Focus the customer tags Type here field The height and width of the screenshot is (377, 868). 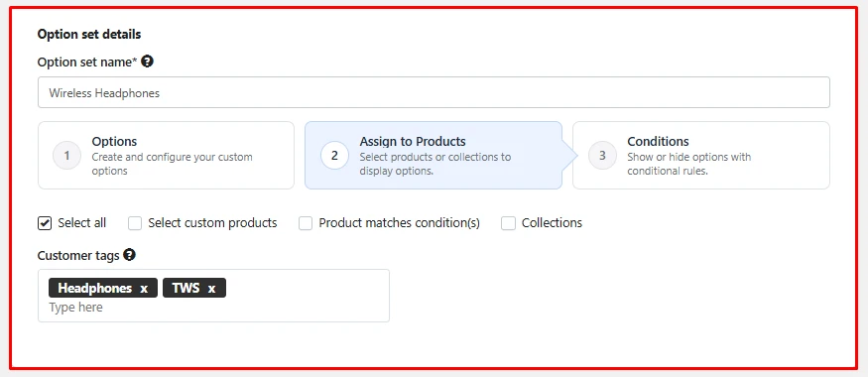[213, 308]
